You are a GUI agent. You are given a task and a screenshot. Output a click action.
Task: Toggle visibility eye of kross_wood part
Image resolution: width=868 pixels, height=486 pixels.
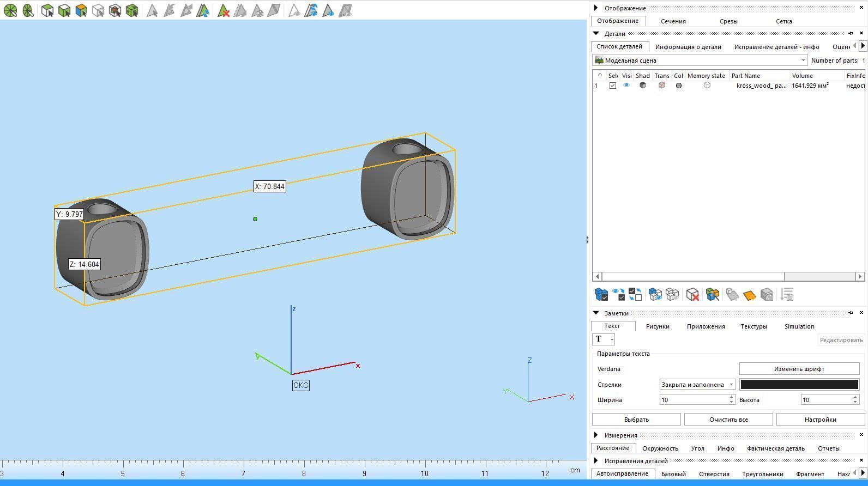626,86
